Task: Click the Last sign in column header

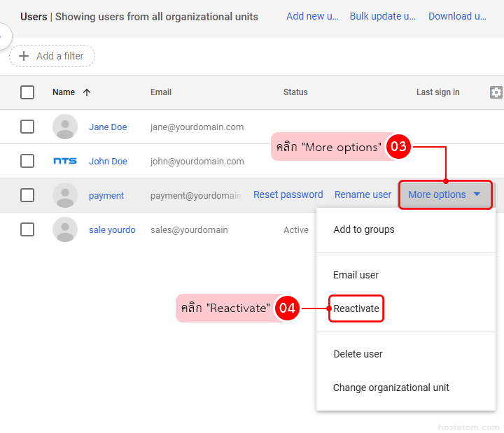Action: pos(437,92)
